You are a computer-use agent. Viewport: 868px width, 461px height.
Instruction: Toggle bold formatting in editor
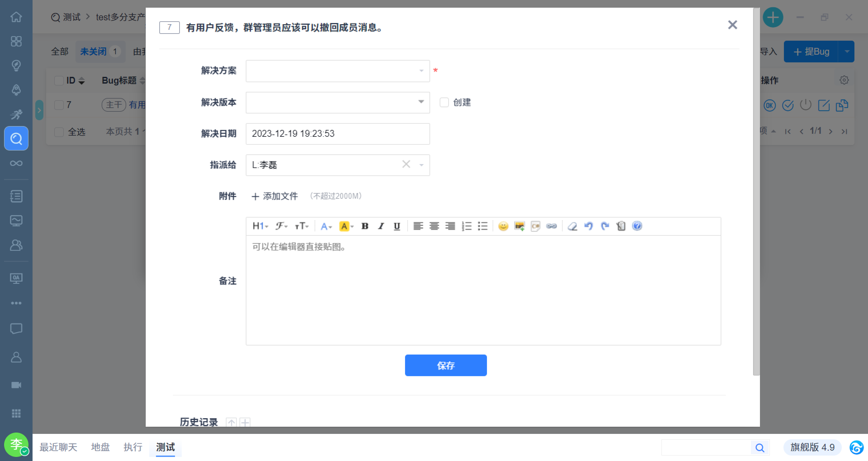click(x=365, y=226)
